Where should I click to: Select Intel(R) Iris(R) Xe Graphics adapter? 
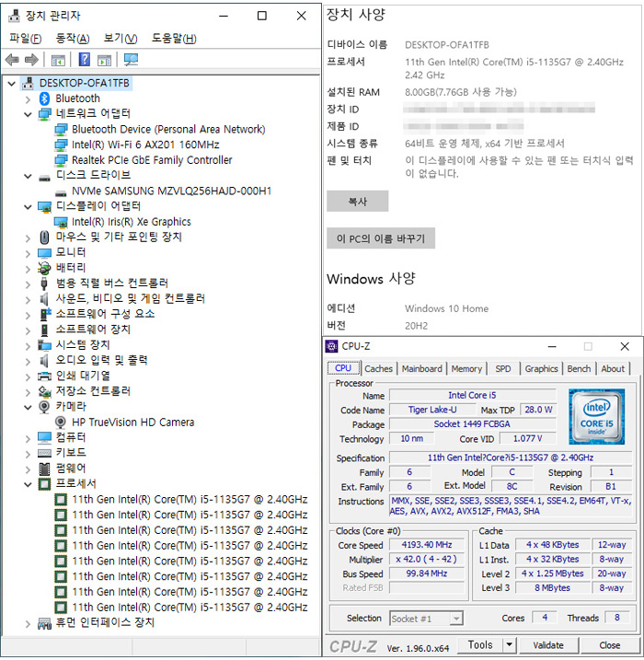tap(132, 222)
